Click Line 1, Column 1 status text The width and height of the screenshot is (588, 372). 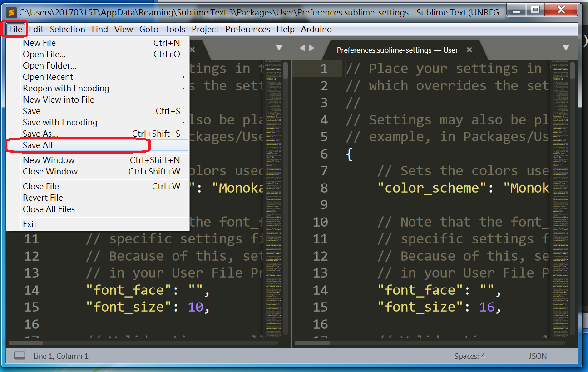pyautogui.click(x=61, y=356)
